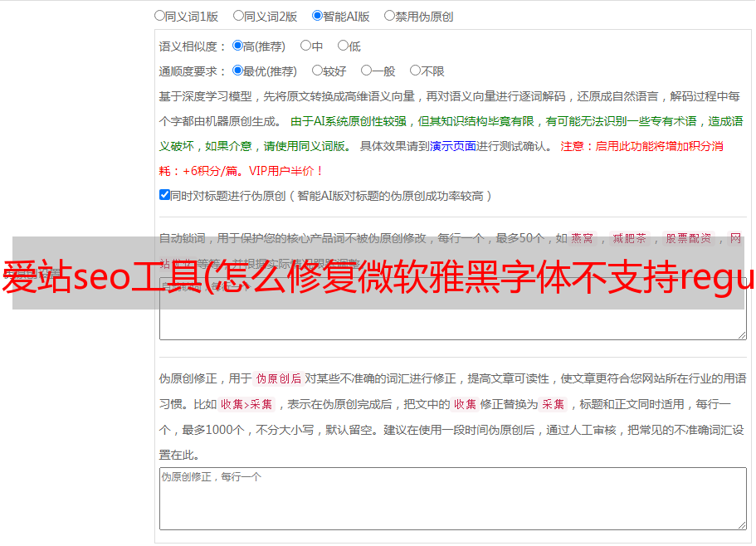
Task: Set 语义相似度 to 中
Action: [x=305, y=46]
